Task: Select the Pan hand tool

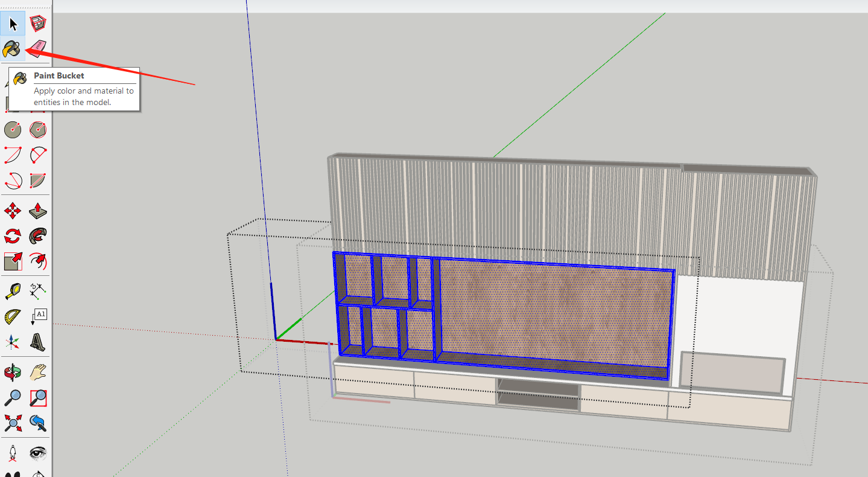Action: tap(38, 372)
